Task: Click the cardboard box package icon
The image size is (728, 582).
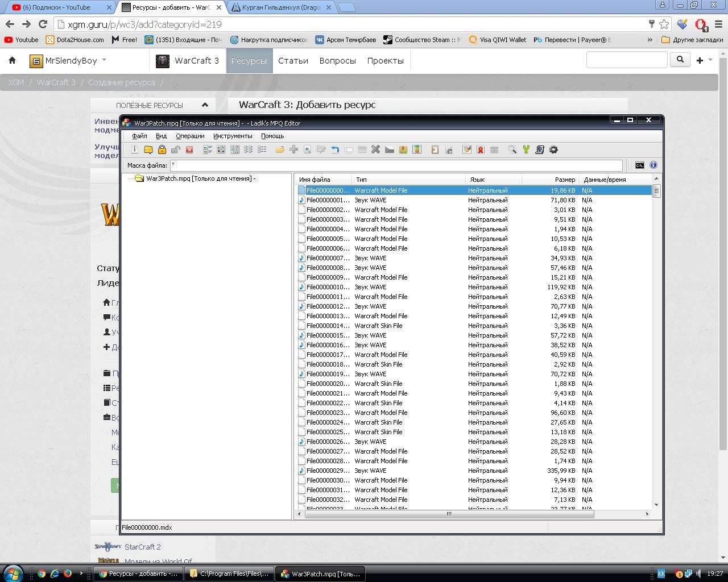Action: click(403, 149)
